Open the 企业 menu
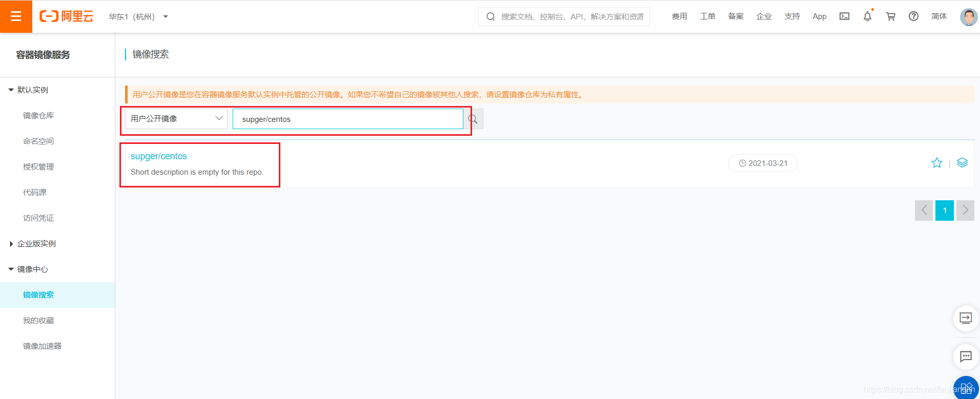The height and width of the screenshot is (399, 980). pyautogui.click(x=764, y=16)
